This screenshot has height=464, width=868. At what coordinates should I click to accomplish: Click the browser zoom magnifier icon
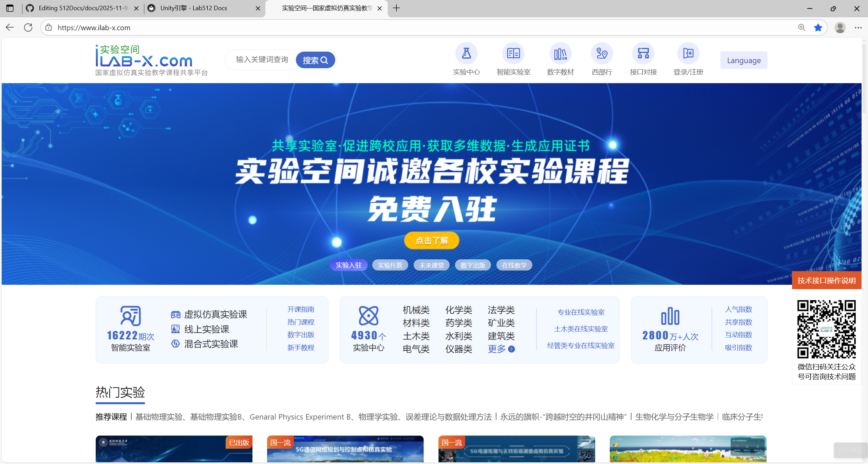[x=801, y=27]
